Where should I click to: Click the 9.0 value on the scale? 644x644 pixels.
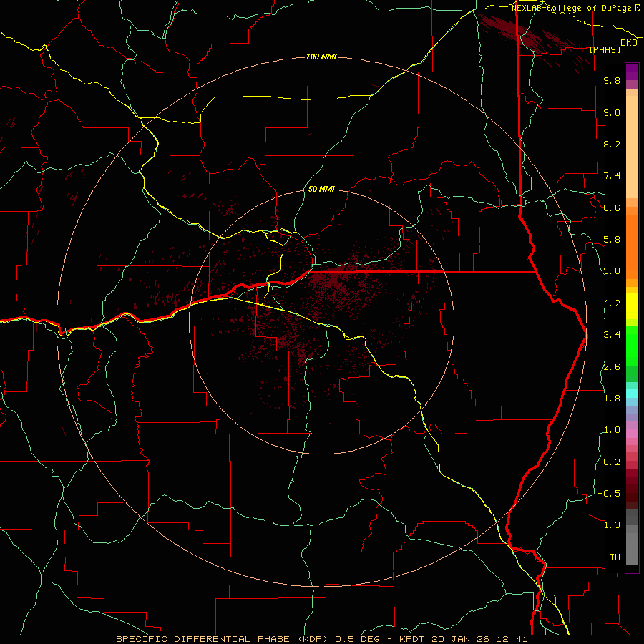tap(612, 112)
